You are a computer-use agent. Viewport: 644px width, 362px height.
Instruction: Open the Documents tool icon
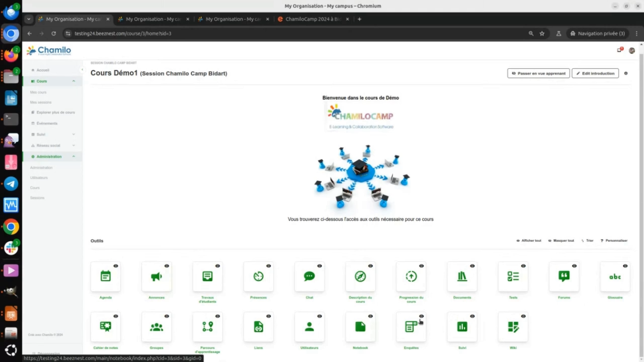pos(462,277)
